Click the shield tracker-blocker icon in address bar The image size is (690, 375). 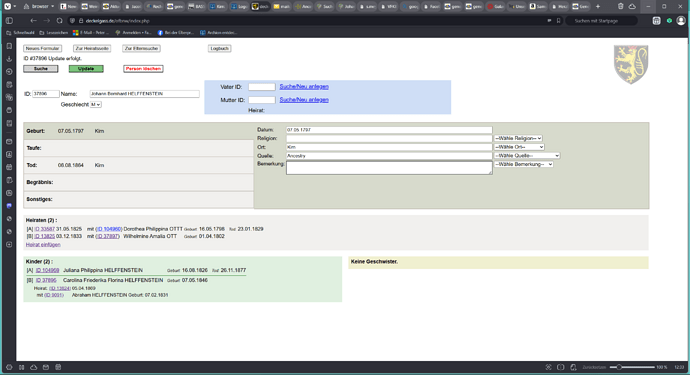point(73,21)
